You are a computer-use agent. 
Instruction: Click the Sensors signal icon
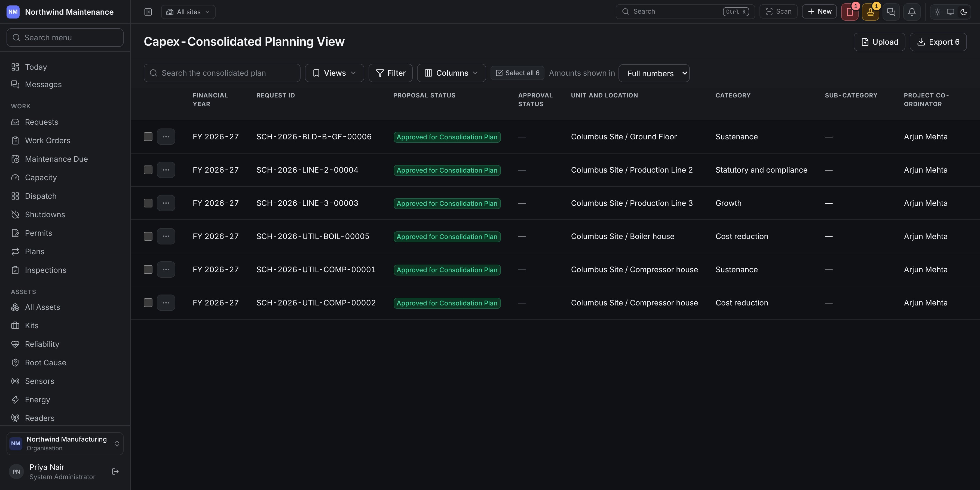[15, 381]
